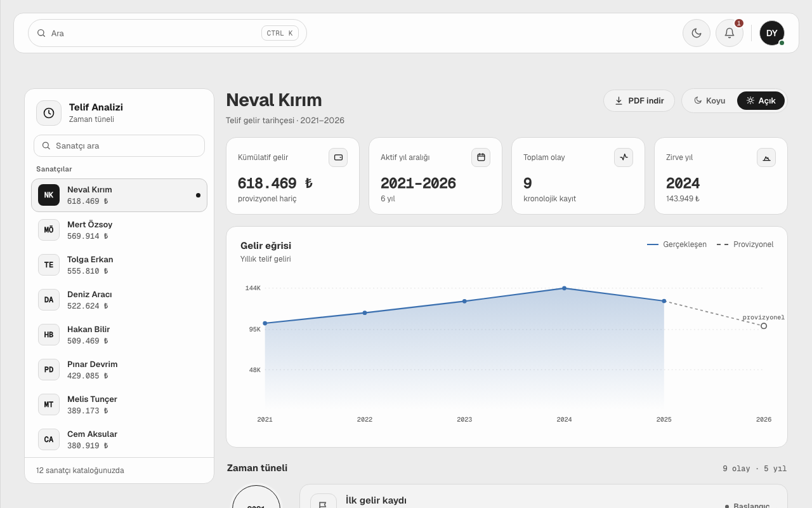This screenshot has width=812, height=508.
Task: Click calendar icon on Aktif yıl aralığı card
Action: tap(481, 157)
